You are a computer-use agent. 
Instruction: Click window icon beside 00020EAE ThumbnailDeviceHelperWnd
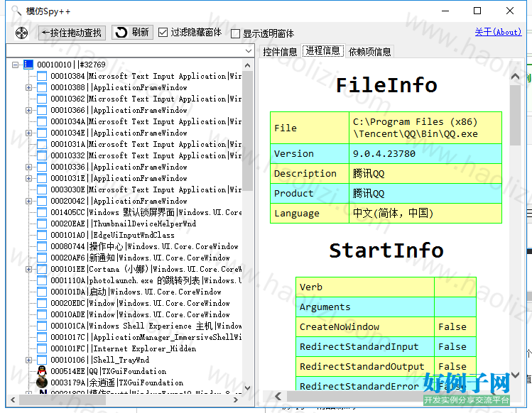coord(42,224)
